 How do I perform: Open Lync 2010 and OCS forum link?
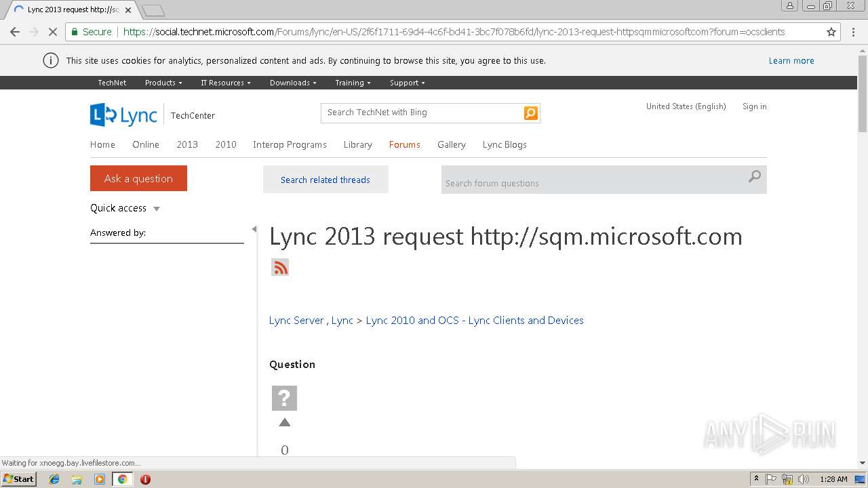(x=475, y=321)
